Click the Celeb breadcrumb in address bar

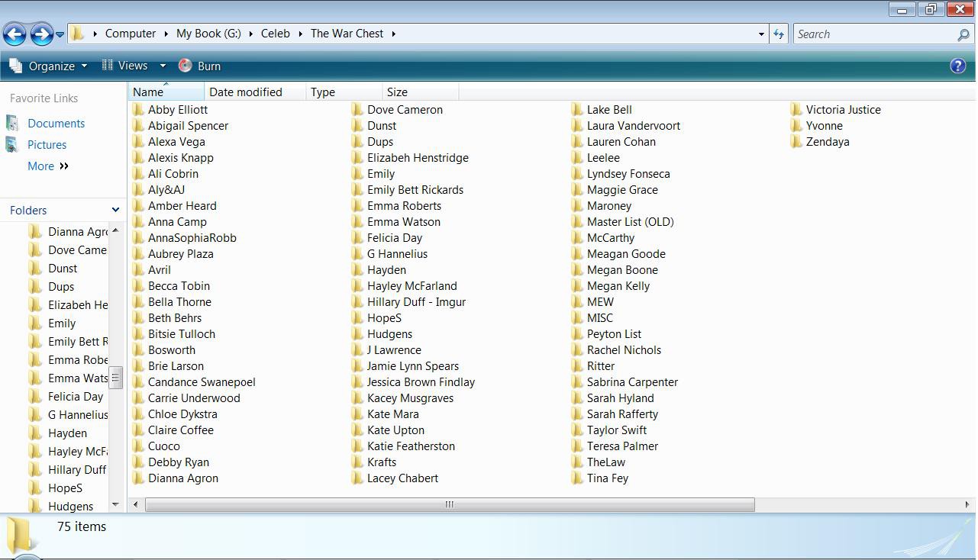point(276,34)
